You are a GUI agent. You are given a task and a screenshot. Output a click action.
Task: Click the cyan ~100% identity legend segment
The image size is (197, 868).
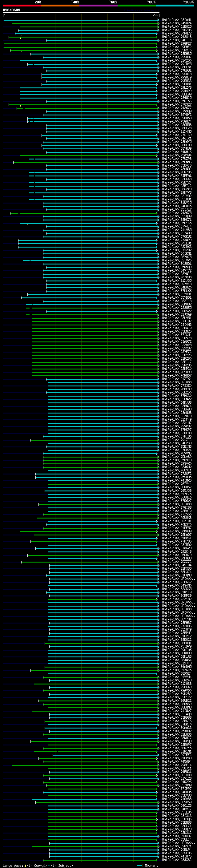point(175,6)
